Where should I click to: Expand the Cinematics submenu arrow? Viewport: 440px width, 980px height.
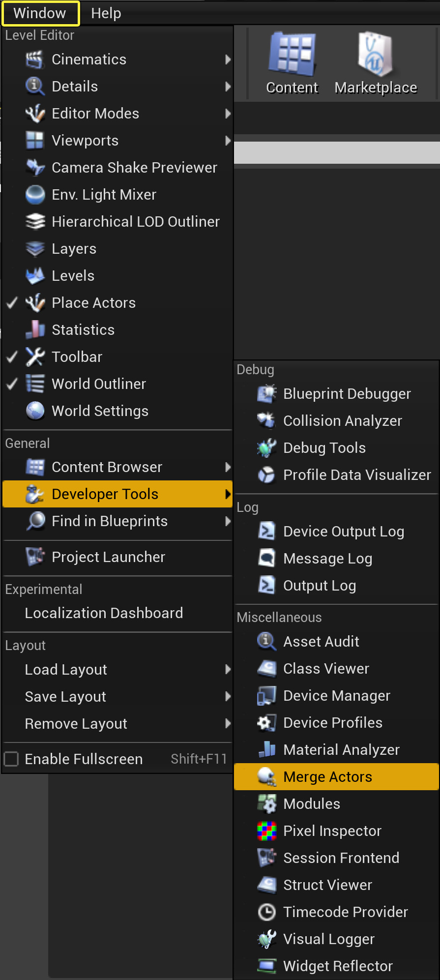click(x=228, y=59)
